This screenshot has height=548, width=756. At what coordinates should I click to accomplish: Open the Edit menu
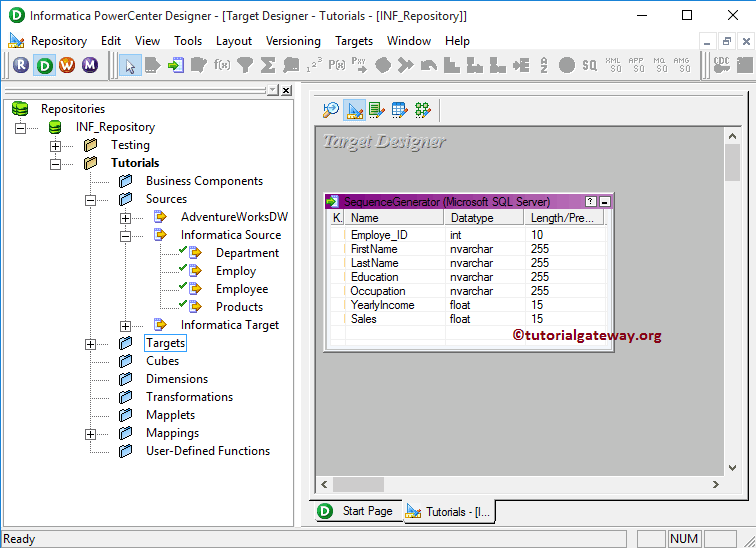(x=111, y=41)
